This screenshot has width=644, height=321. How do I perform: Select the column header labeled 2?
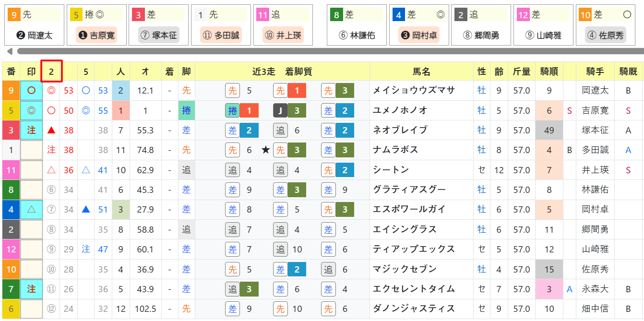tap(51, 71)
